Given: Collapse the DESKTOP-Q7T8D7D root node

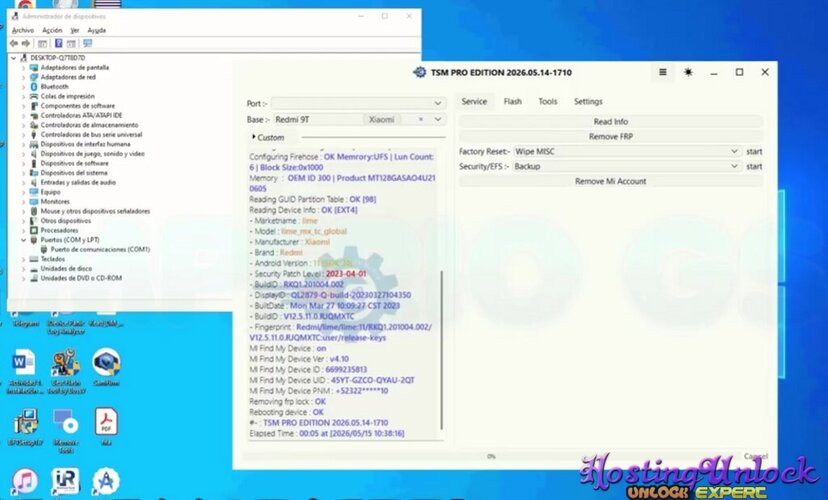Looking at the screenshot, I should tap(13, 58).
